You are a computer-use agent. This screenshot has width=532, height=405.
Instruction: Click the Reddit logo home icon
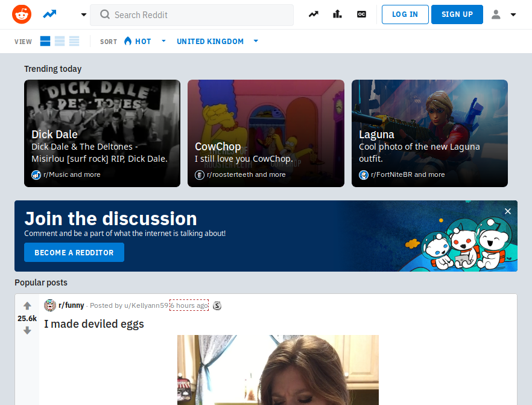22,14
